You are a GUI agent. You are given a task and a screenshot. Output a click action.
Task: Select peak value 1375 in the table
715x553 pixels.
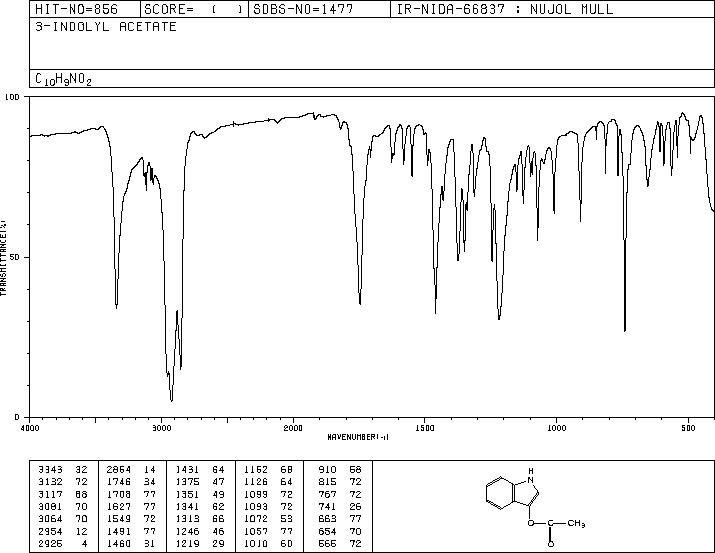point(187,482)
